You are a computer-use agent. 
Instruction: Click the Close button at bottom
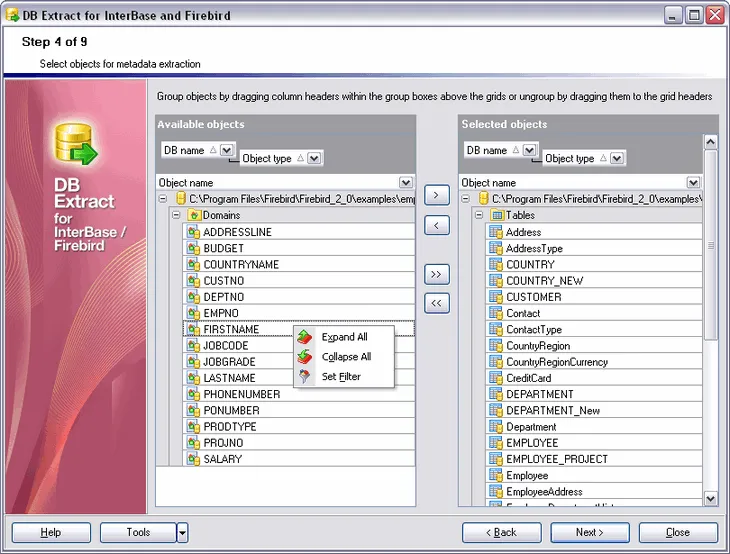point(678,532)
